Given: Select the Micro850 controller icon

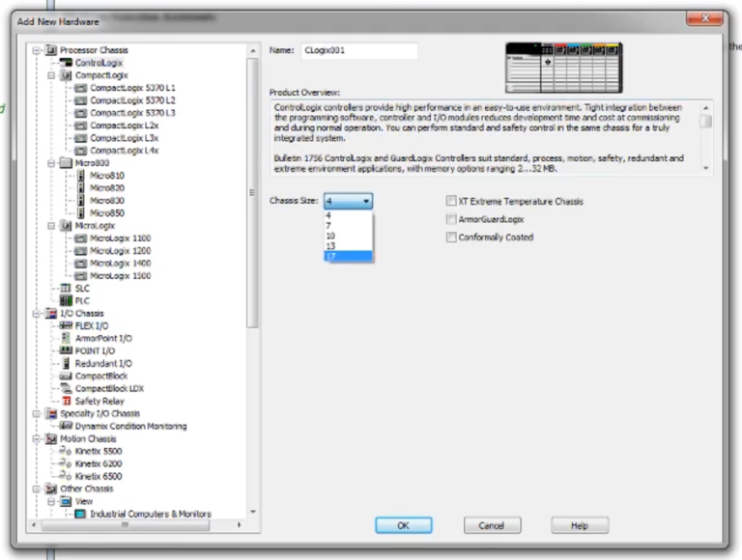Looking at the screenshot, I should click(x=81, y=212).
